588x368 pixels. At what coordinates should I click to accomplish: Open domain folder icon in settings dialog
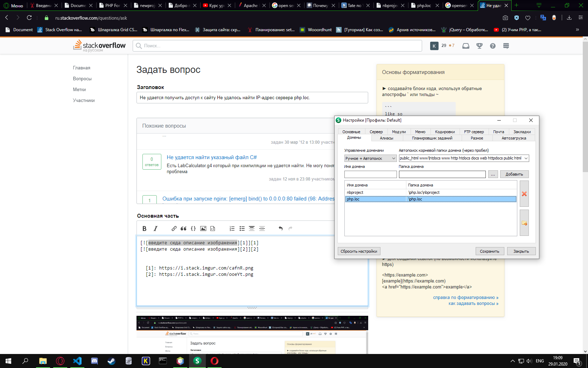(x=524, y=223)
